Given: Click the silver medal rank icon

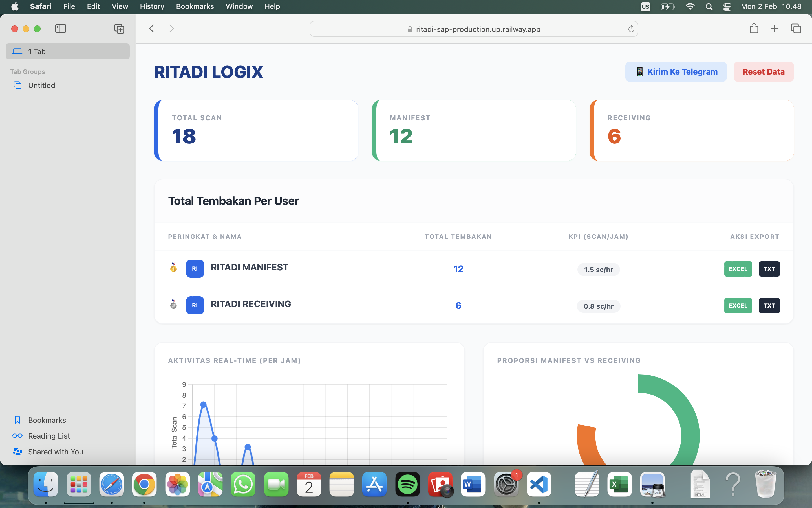Looking at the screenshot, I should [x=173, y=304].
